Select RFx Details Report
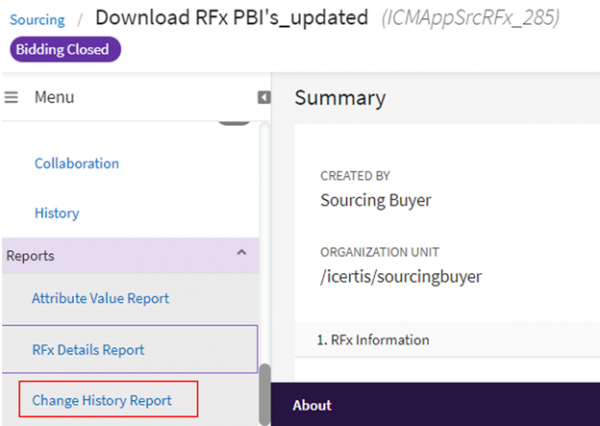 [88, 350]
